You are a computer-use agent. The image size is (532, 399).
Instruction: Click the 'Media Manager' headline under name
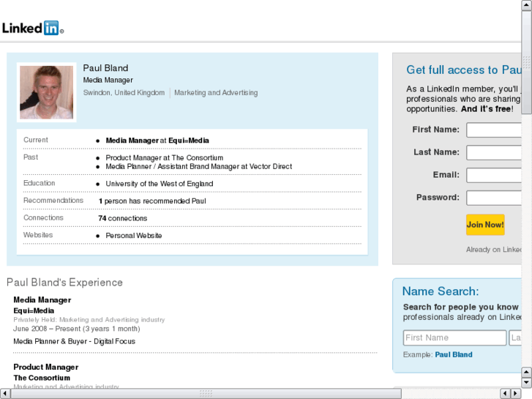coord(108,80)
